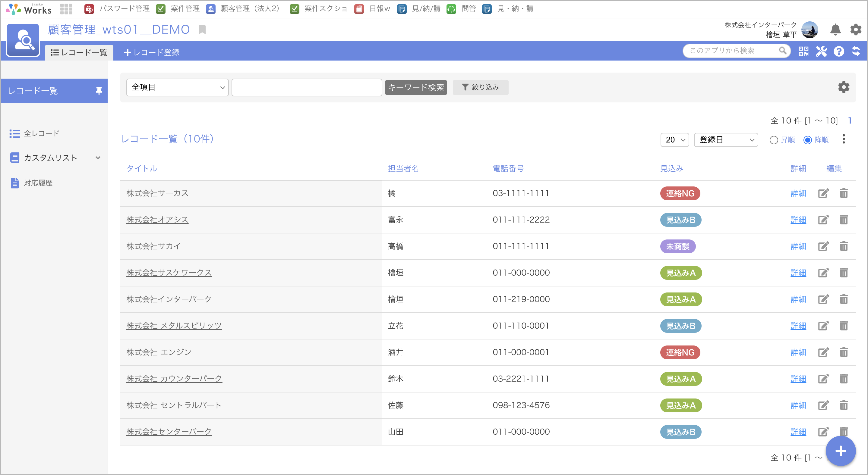Delete record 株式会社インターパーク with trash icon
The image size is (868, 475).
[x=843, y=299]
